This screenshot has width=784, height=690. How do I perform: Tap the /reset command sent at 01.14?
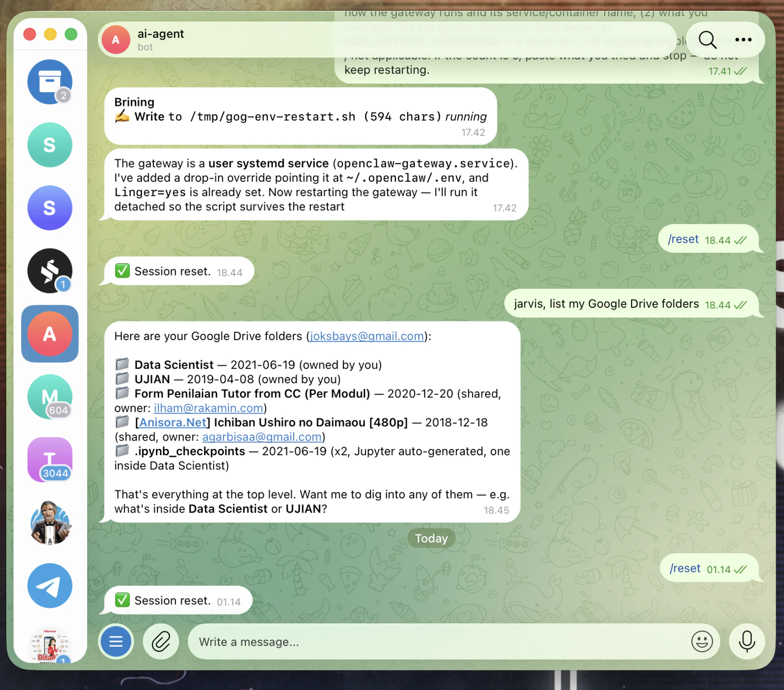(685, 568)
